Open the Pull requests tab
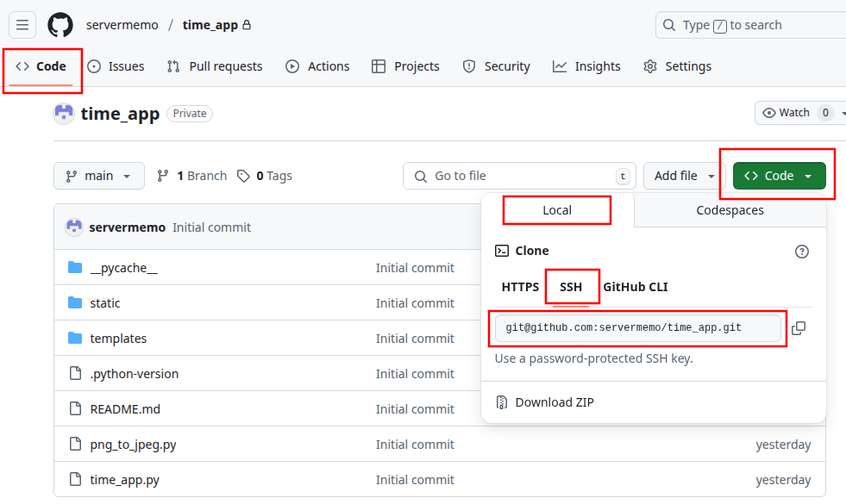 tap(215, 66)
